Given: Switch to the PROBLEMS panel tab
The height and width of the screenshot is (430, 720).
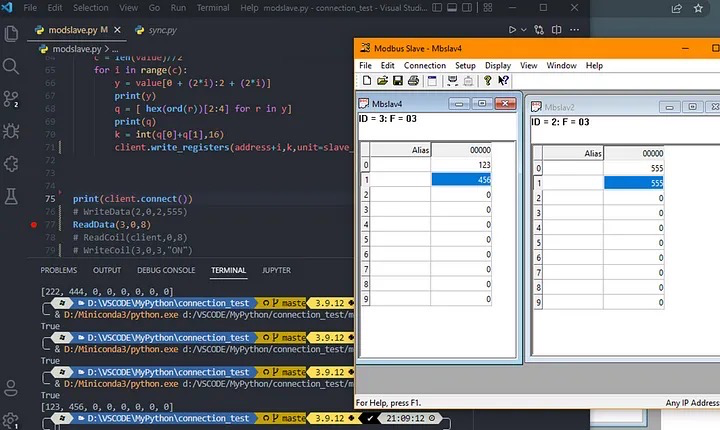Looking at the screenshot, I should coord(59,270).
